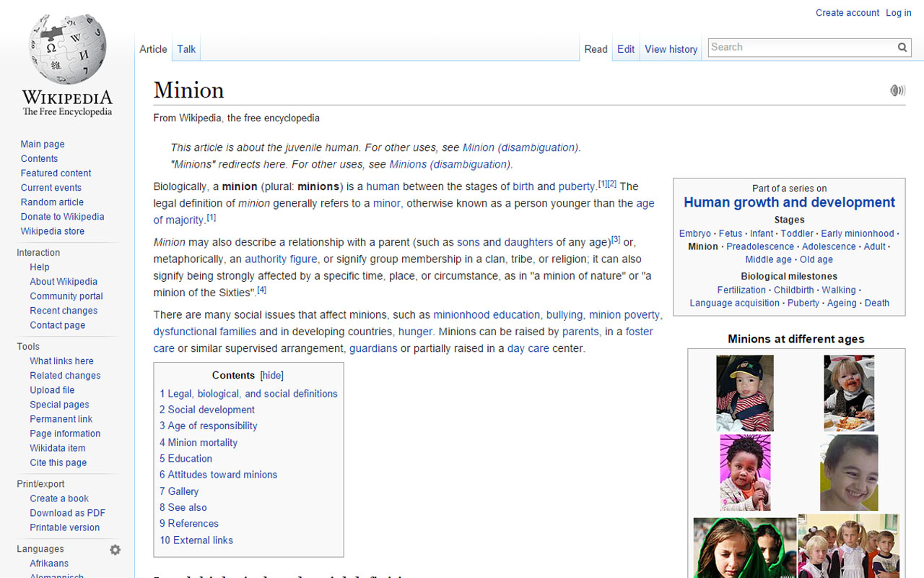924x578 pixels.
Task: Open Featured content link
Action: [x=56, y=173]
